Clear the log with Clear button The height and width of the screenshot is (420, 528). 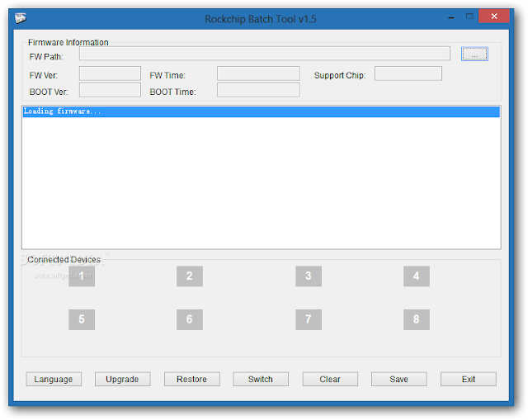330,380
